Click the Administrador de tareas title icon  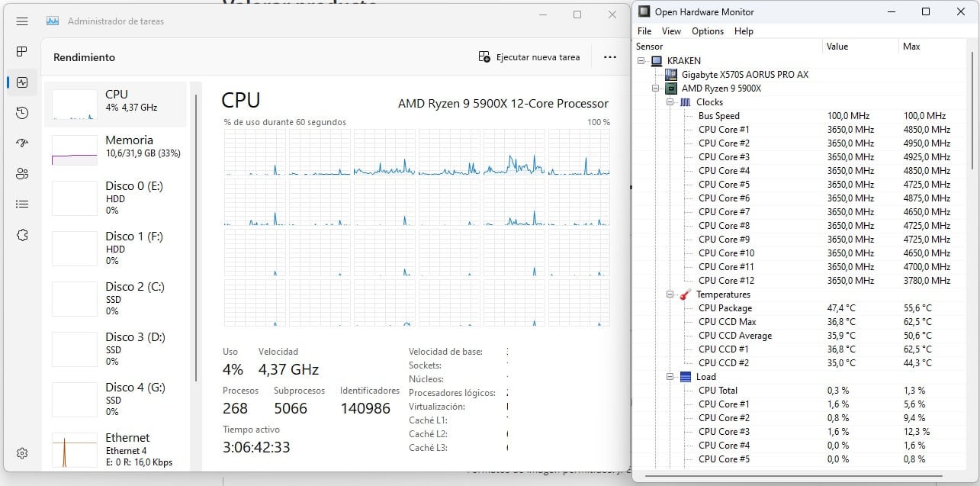[x=53, y=21]
